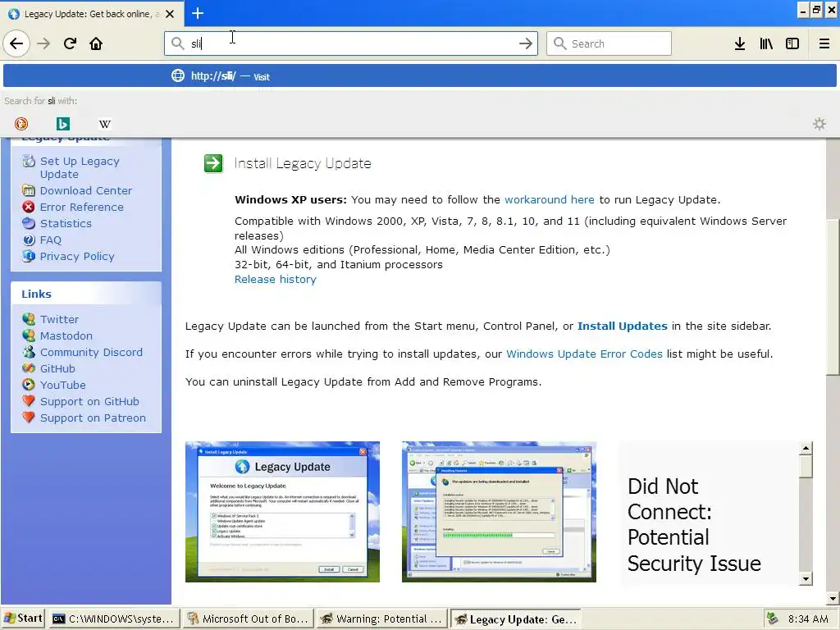Image resolution: width=840 pixels, height=630 pixels.
Task: Click the FAQ question mark icon
Action: (x=29, y=240)
